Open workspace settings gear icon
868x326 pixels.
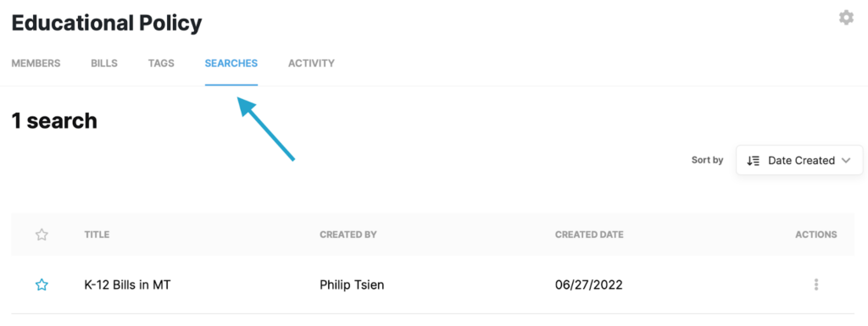[x=846, y=18]
